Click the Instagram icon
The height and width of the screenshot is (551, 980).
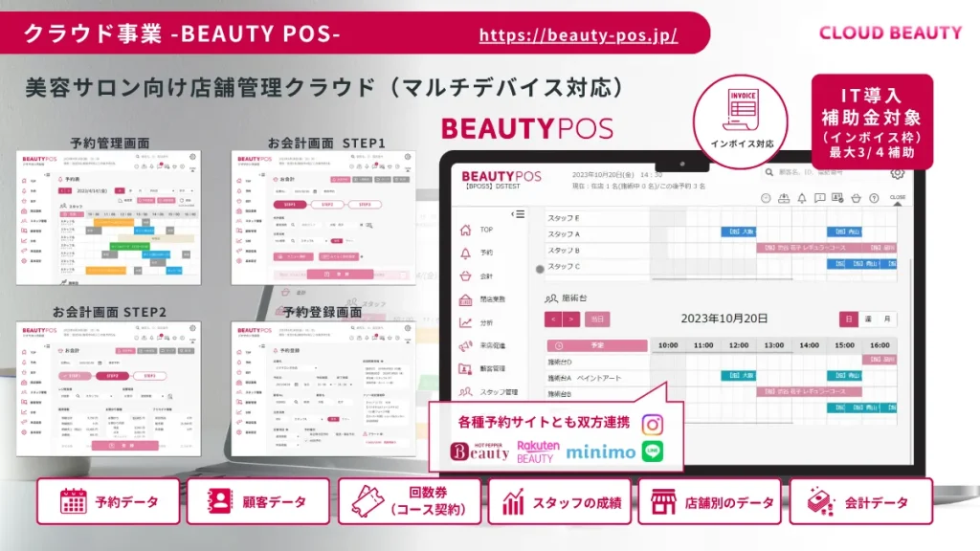tap(652, 425)
